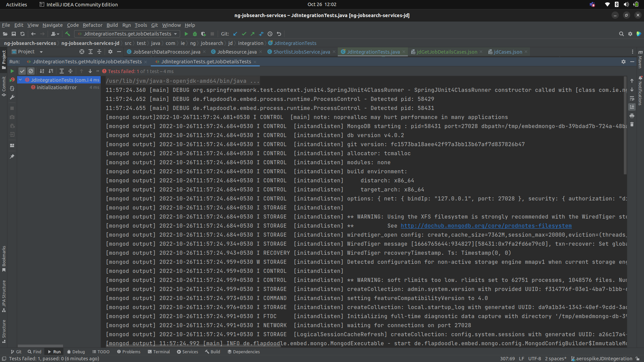644x362 pixels.
Task: Expand all test results icon
Action: pyautogui.click(x=62, y=71)
